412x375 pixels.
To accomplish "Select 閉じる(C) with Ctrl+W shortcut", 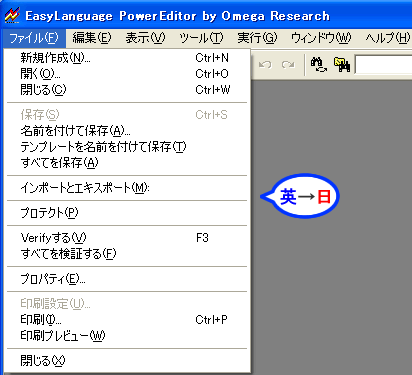I will pyautogui.click(x=127, y=90).
